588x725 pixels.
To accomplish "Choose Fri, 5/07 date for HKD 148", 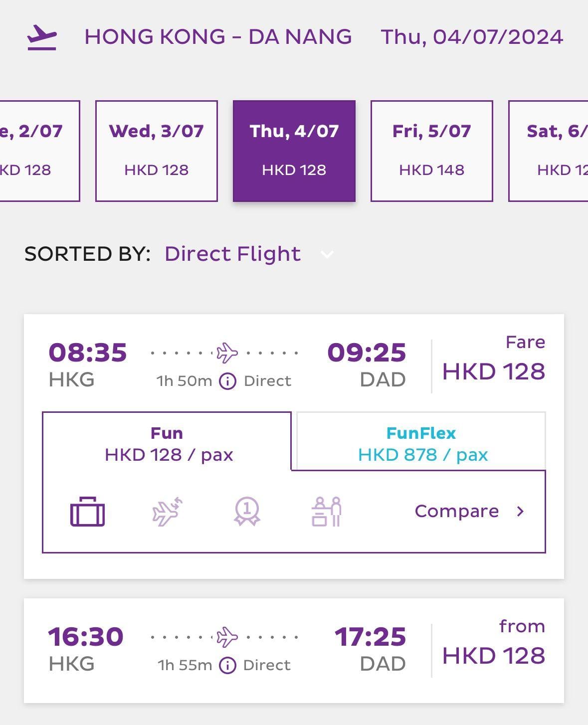I will click(431, 151).
